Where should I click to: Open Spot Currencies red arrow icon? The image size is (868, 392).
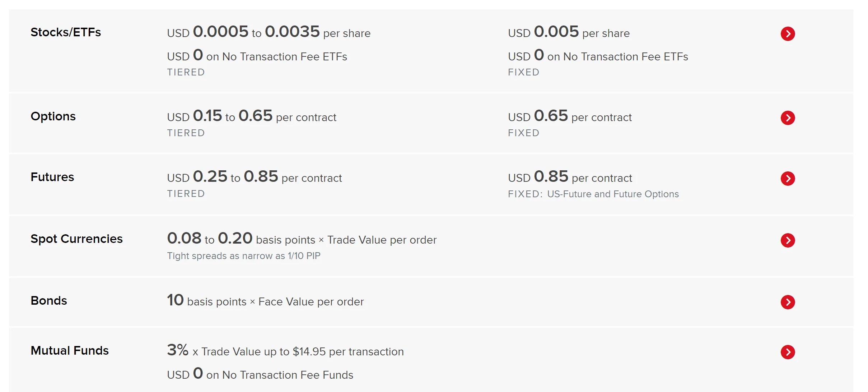788,240
